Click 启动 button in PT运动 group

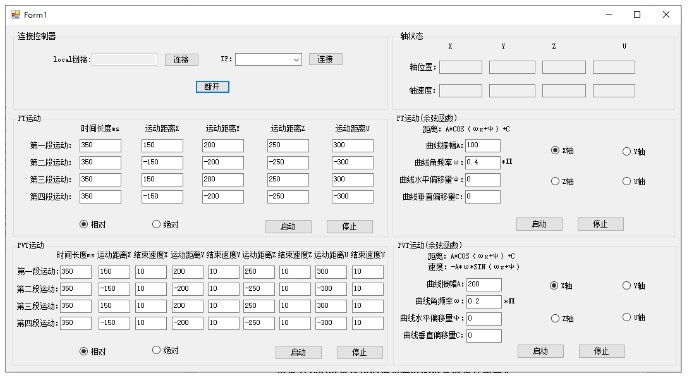[x=288, y=226]
